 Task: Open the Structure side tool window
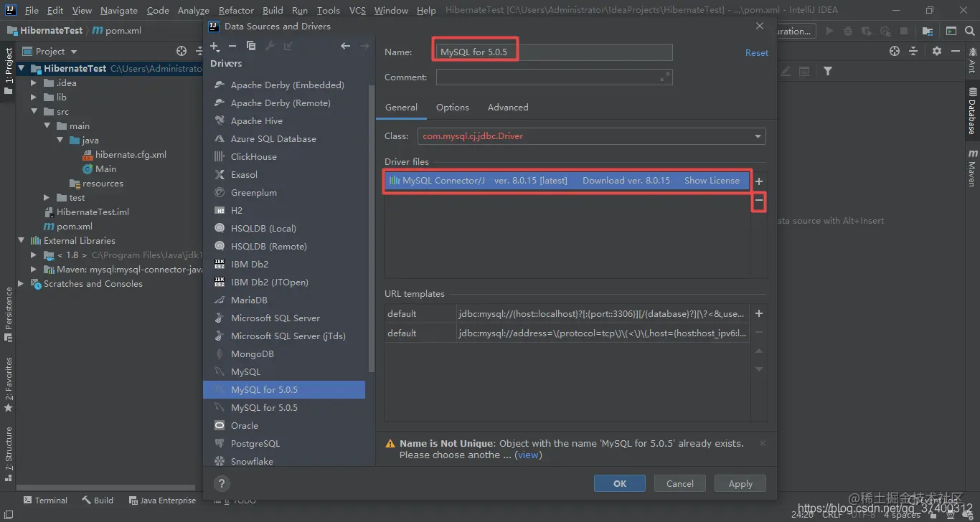tap(9, 453)
